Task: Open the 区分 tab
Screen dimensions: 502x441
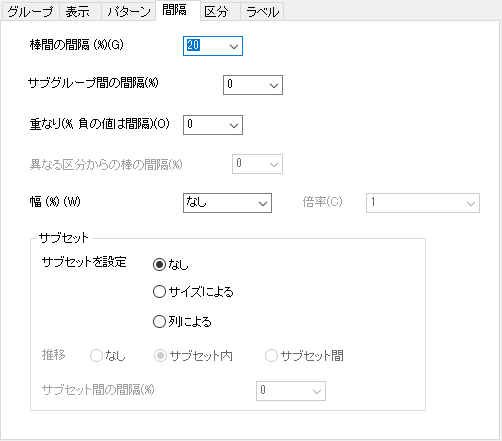Action: click(220, 12)
